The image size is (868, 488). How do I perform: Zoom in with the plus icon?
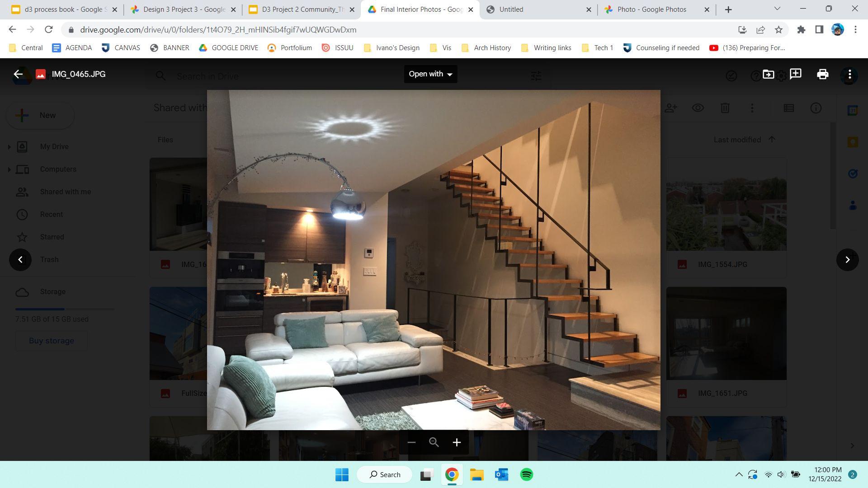(x=457, y=442)
